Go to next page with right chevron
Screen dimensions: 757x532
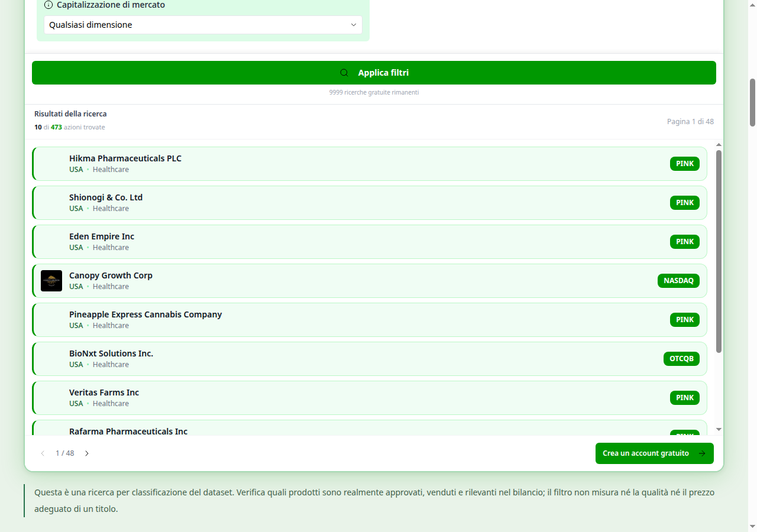tap(87, 453)
